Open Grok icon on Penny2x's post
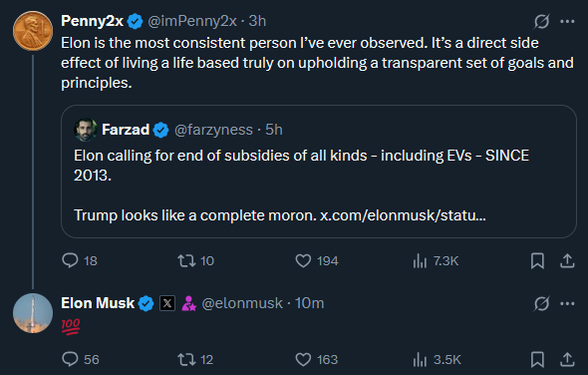The image size is (588, 375). tap(542, 21)
